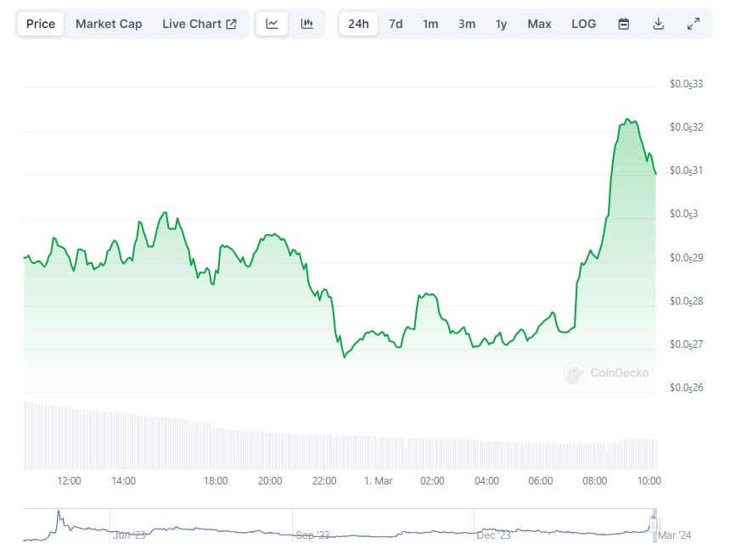Select the 7d time range
Image resolution: width=736 pixels, height=560 pixels.
click(396, 24)
